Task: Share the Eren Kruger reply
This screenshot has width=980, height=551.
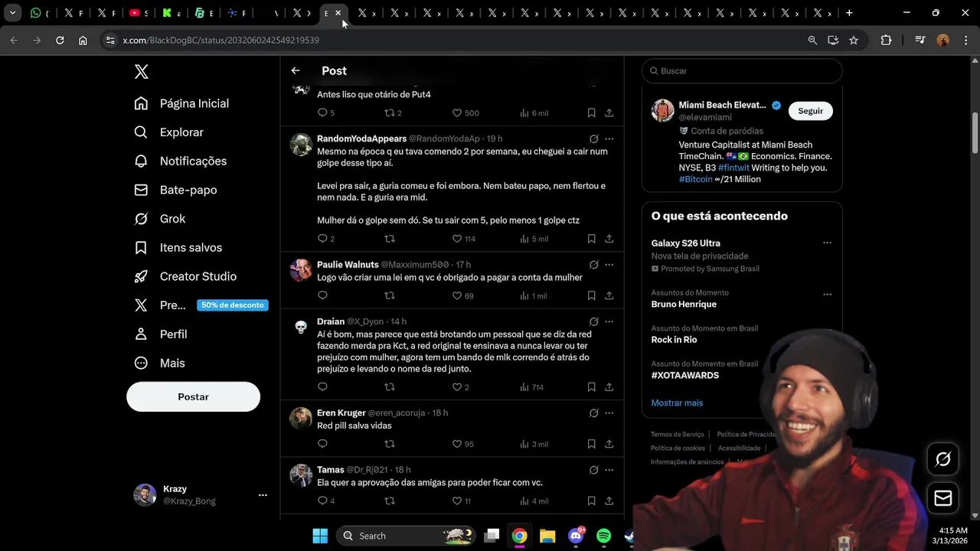Action: click(609, 444)
